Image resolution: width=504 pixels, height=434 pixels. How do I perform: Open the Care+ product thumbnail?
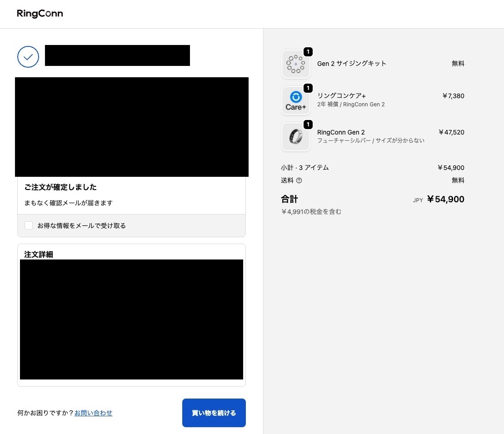click(296, 100)
